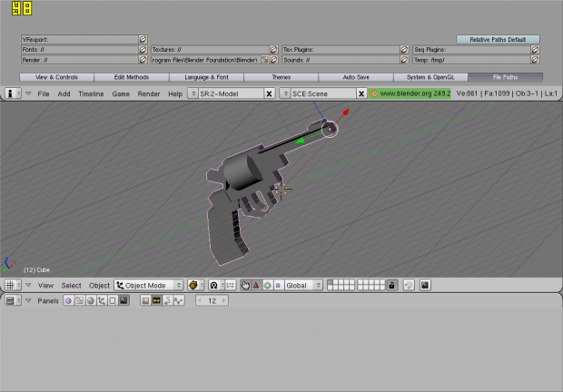Open the Panels menu
The height and width of the screenshot is (392, 563).
click(x=48, y=301)
